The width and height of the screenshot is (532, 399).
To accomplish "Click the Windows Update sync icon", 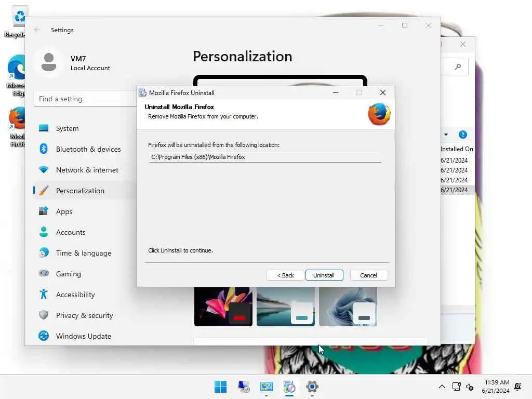I will pyautogui.click(x=44, y=336).
